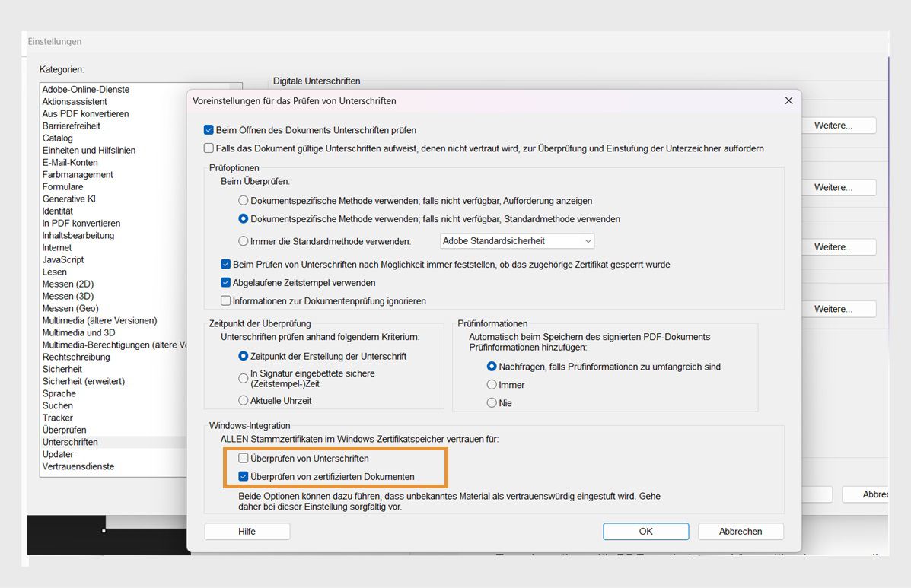Viewport: 911px width, 588px height.
Task: Click the topmost 'Weitere...' button
Action: tap(838, 125)
